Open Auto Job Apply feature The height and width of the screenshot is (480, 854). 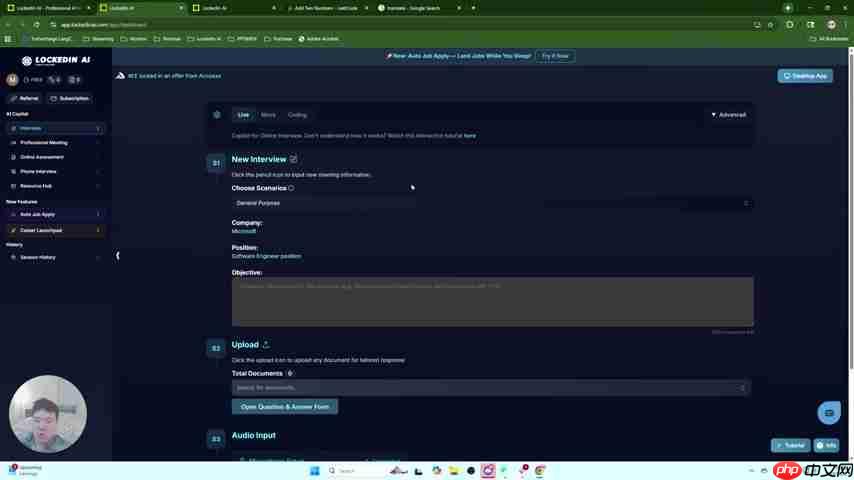pos(55,215)
